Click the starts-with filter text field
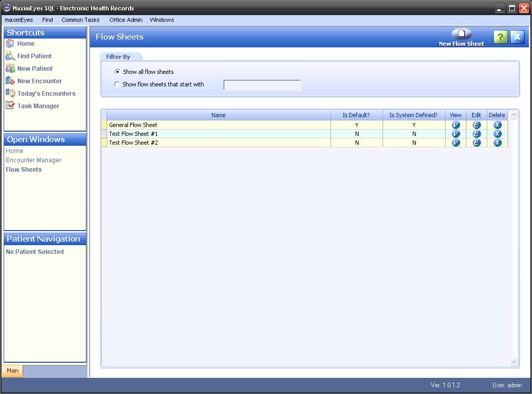Viewport: 532px width, 394px height. pyautogui.click(x=262, y=85)
